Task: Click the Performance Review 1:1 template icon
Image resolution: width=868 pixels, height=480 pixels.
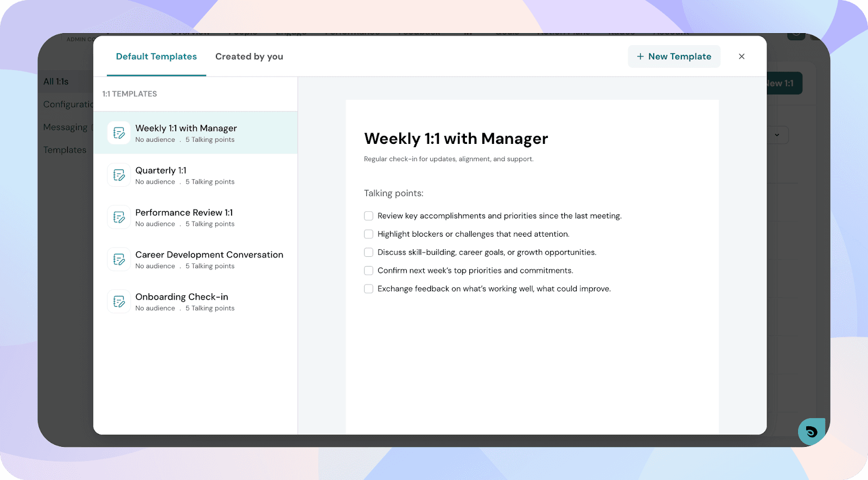Action: click(119, 217)
